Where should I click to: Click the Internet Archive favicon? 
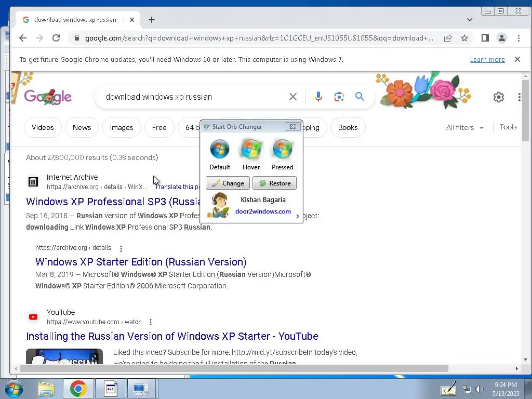click(33, 182)
